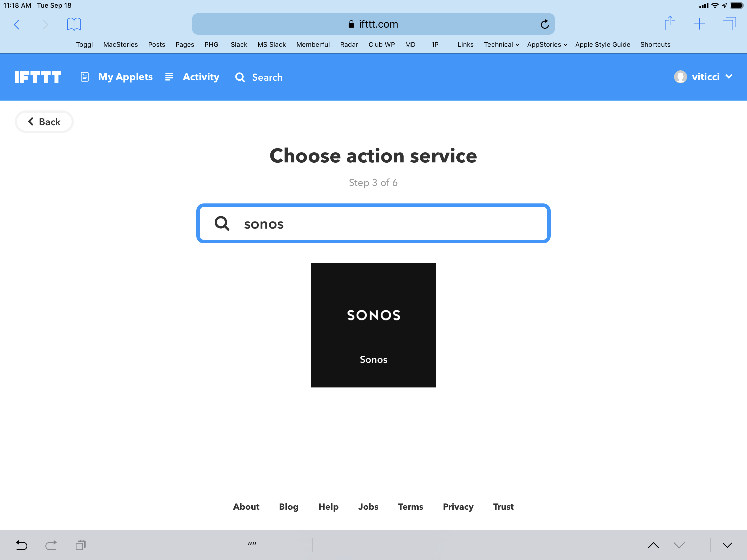Open the Radar bookmark
This screenshot has width=747, height=560.
click(x=349, y=45)
